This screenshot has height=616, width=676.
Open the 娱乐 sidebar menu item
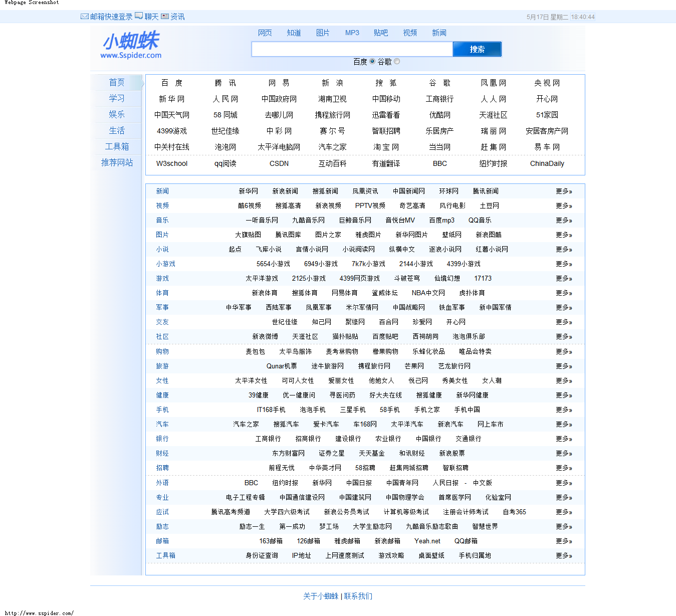pyautogui.click(x=117, y=114)
